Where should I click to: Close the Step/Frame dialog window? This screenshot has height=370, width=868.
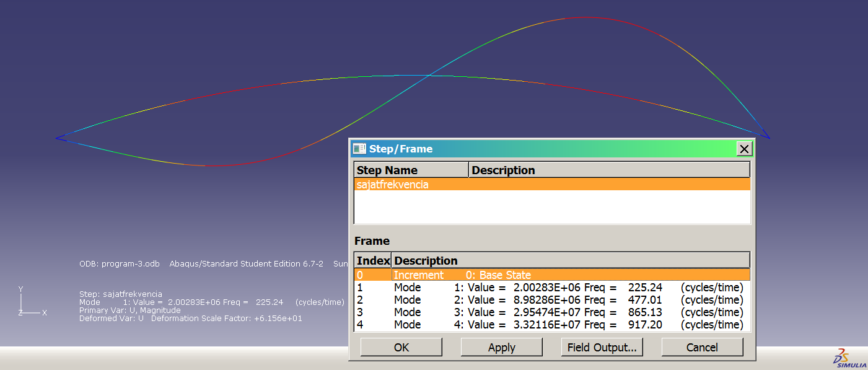[745, 149]
